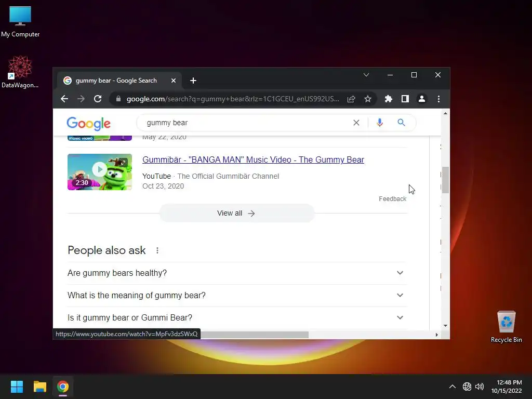Open network status from system tray
532x399 pixels.
(x=467, y=387)
